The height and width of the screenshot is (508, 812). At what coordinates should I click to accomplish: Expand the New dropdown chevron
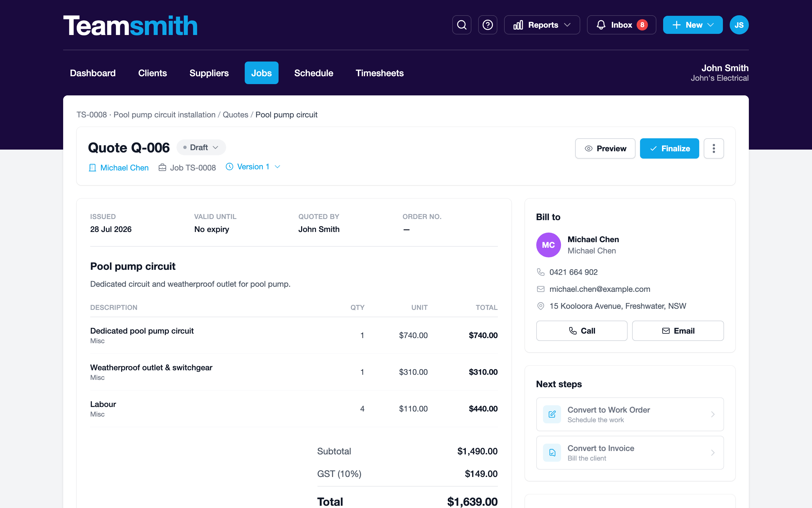(710, 25)
